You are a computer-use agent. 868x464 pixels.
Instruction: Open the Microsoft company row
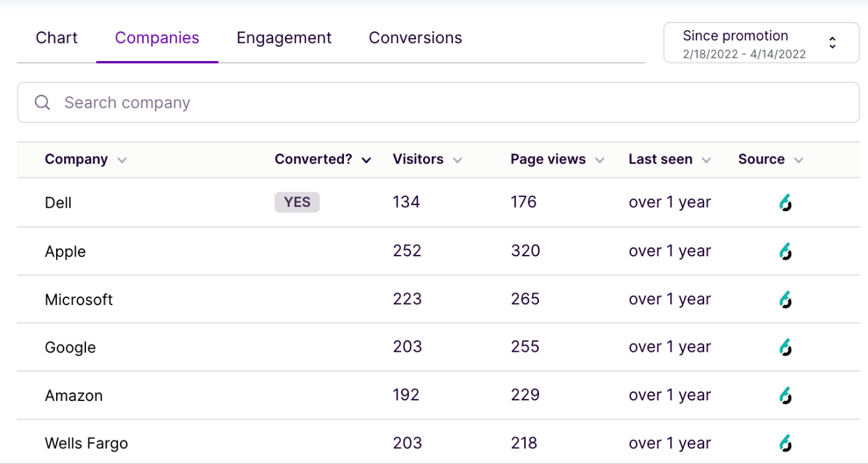click(x=439, y=299)
